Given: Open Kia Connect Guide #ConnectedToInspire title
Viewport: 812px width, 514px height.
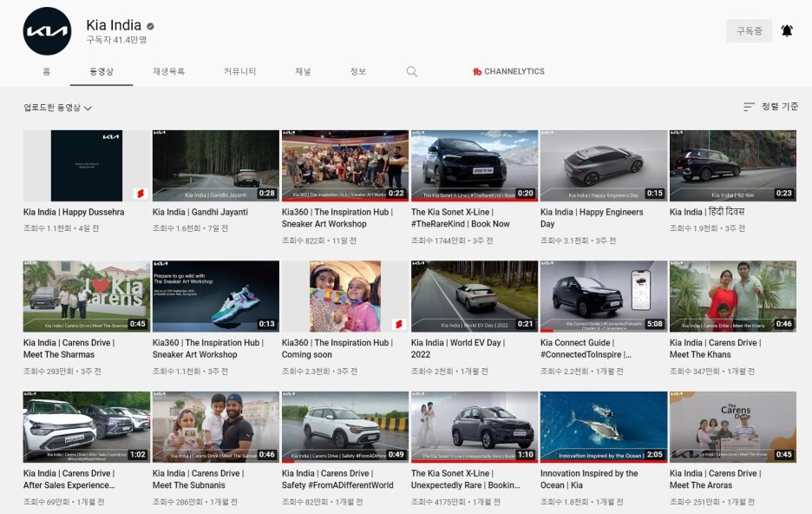Looking at the screenshot, I should [586, 349].
